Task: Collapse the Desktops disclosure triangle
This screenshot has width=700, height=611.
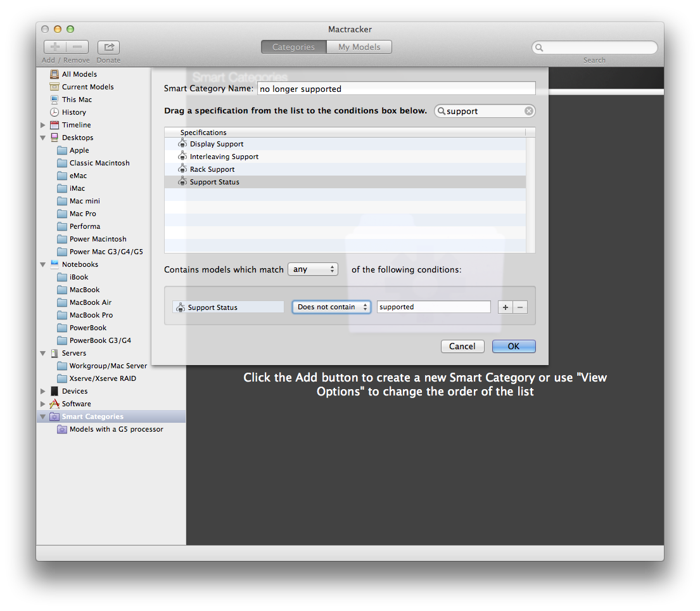Action: tap(43, 138)
